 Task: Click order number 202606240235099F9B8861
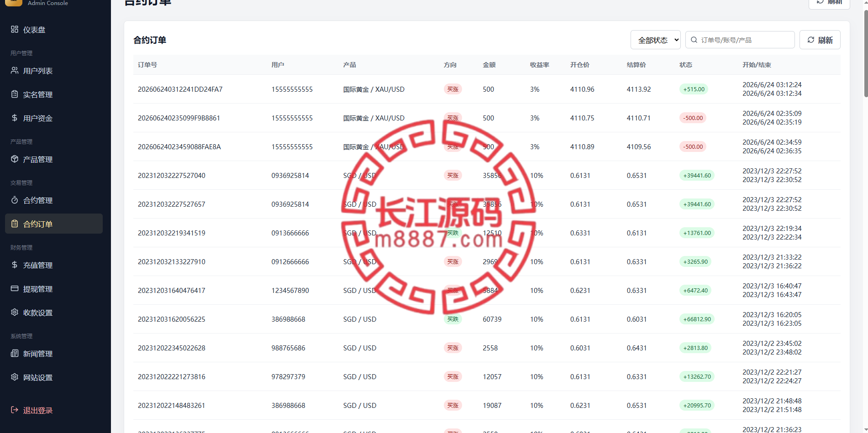point(179,118)
